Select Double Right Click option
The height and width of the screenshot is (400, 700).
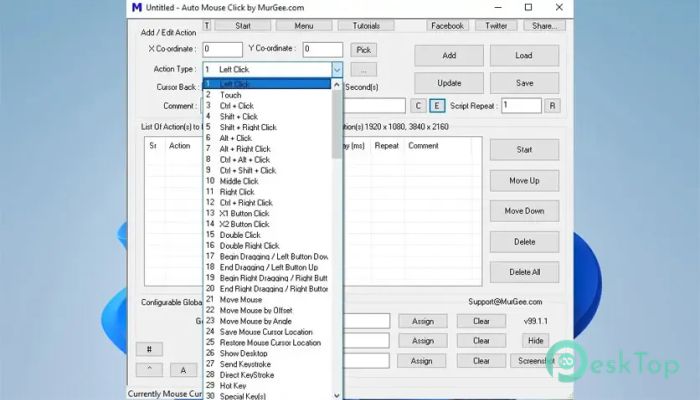click(267, 246)
